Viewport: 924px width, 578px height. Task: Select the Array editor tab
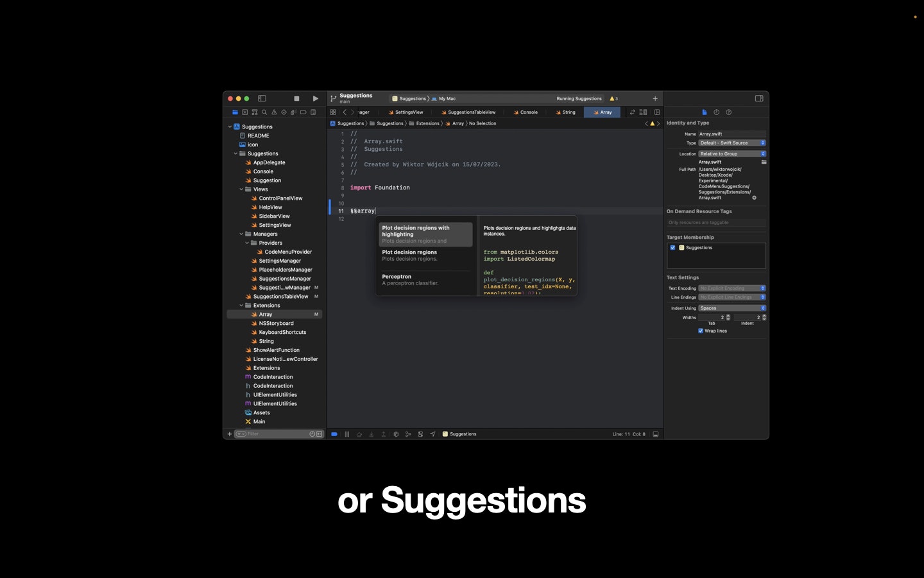point(603,112)
